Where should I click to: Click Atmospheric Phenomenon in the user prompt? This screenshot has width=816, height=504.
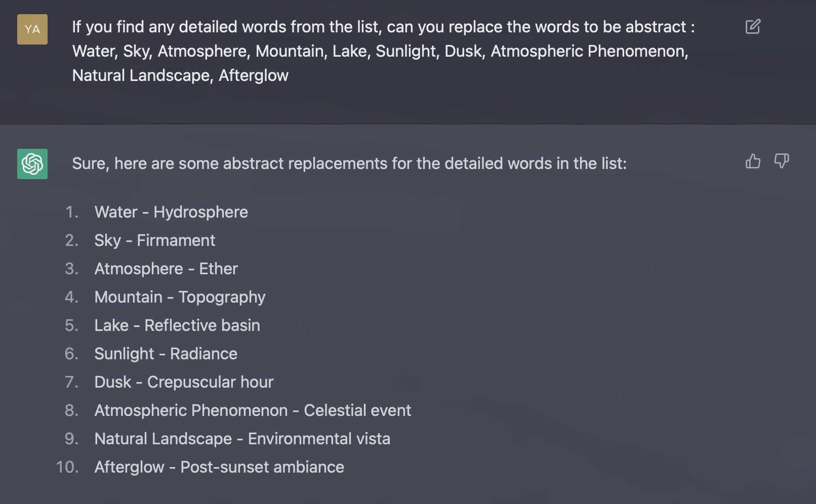589,51
